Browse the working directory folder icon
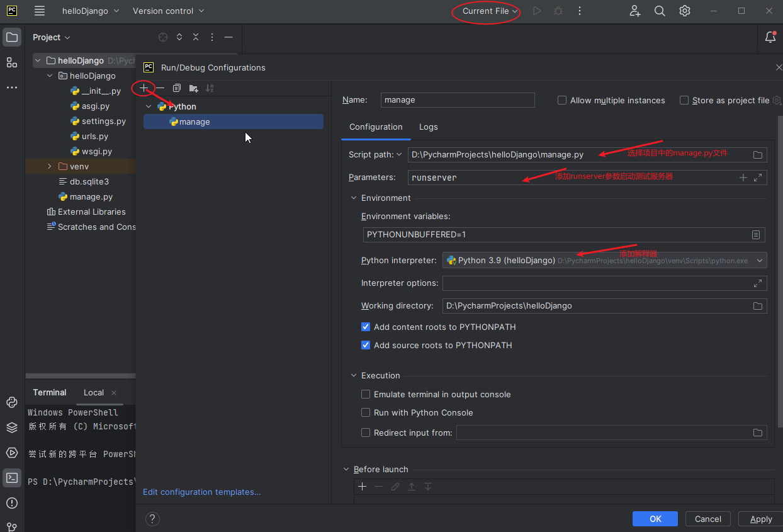Viewport: 783px width, 532px height. (x=758, y=306)
